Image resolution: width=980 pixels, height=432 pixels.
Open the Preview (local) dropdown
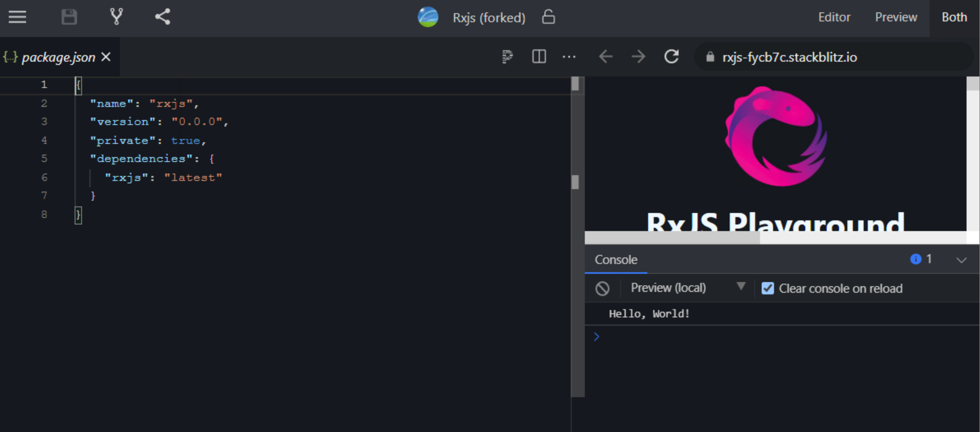coord(688,288)
